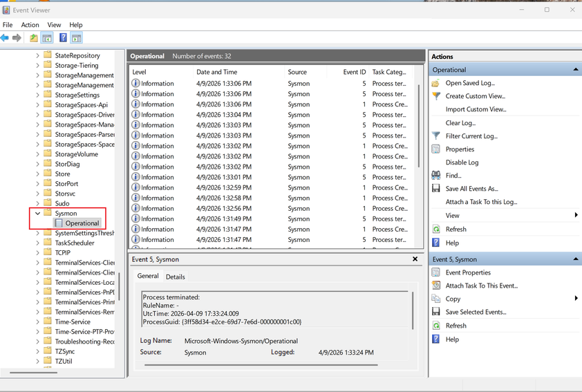The width and height of the screenshot is (582, 392).
Task: Click the Find binoculars icon
Action: click(x=435, y=175)
